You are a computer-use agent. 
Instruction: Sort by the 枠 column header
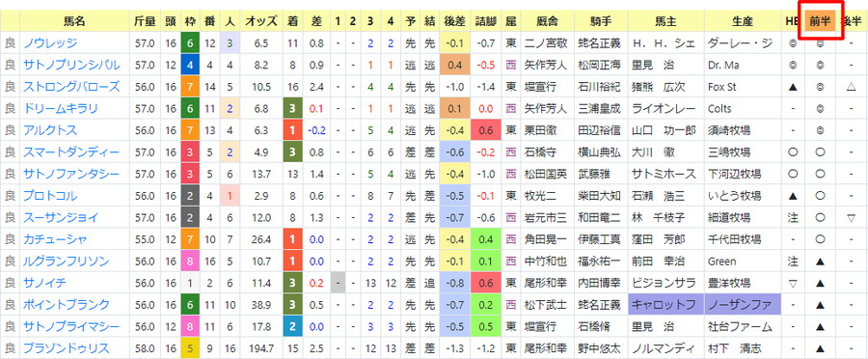[x=190, y=21]
